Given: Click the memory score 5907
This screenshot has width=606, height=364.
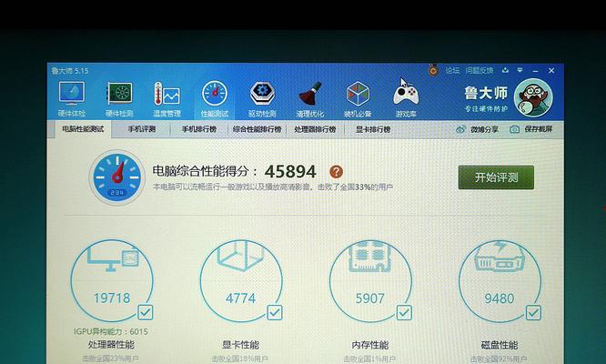Looking at the screenshot, I should pyautogui.click(x=369, y=298).
